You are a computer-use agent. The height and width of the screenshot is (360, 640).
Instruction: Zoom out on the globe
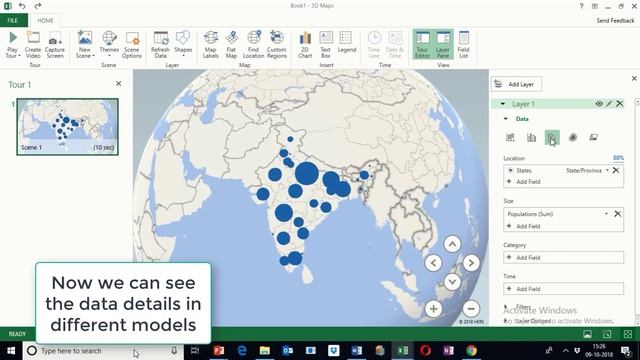(x=471, y=309)
